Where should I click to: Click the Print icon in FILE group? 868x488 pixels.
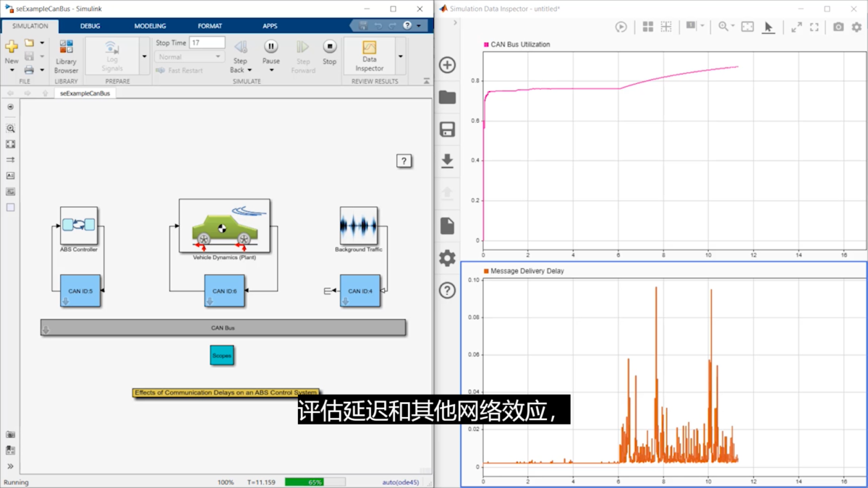[x=29, y=70]
